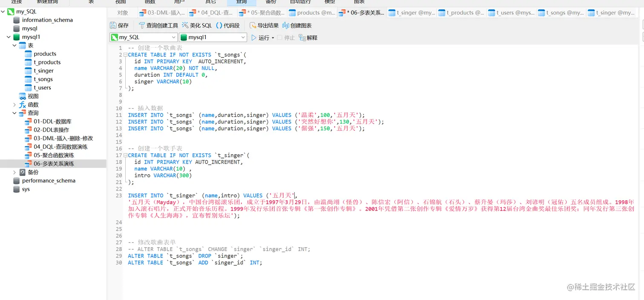Export results using 导出结果
This screenshot has width=644, height=300.
pos(264,26)
